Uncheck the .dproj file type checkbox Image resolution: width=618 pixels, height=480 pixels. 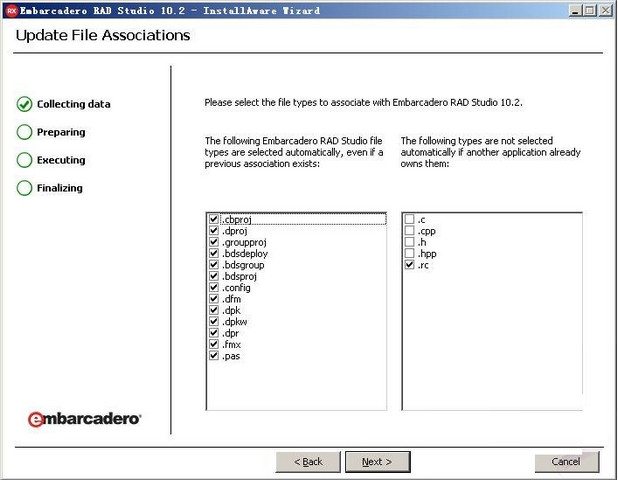pos(214,230)
